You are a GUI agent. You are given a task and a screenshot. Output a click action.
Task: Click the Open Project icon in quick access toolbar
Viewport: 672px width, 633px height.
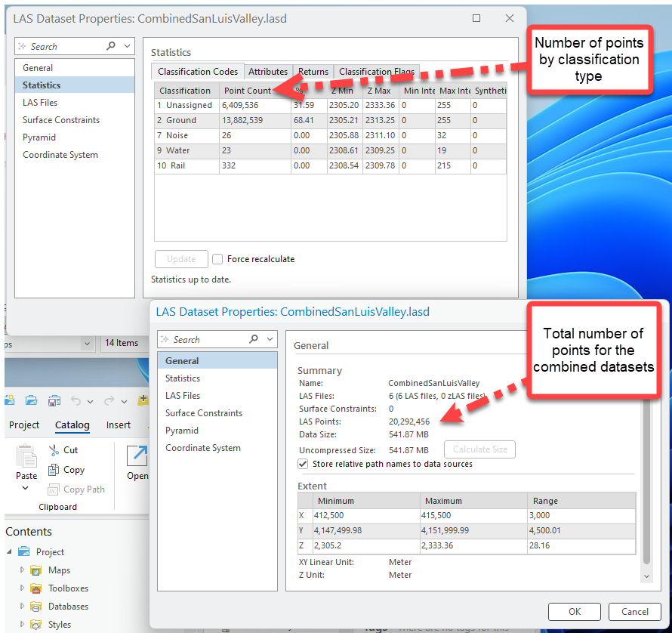[x=31, y=400]
